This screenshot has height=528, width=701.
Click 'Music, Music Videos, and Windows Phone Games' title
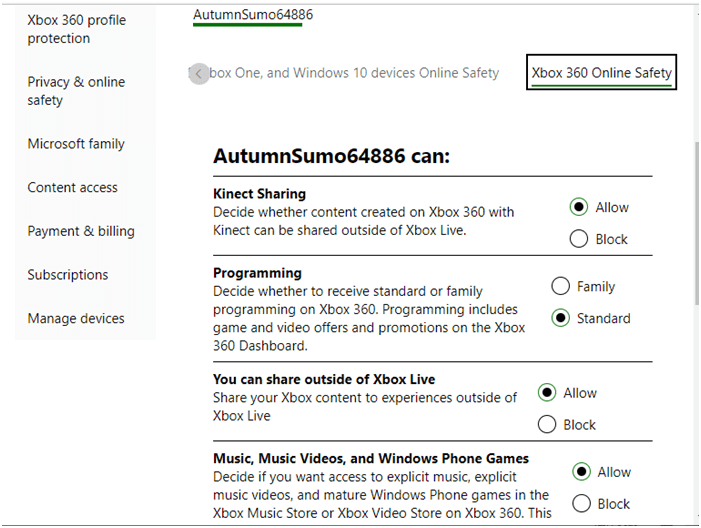[x=371, y=458]
